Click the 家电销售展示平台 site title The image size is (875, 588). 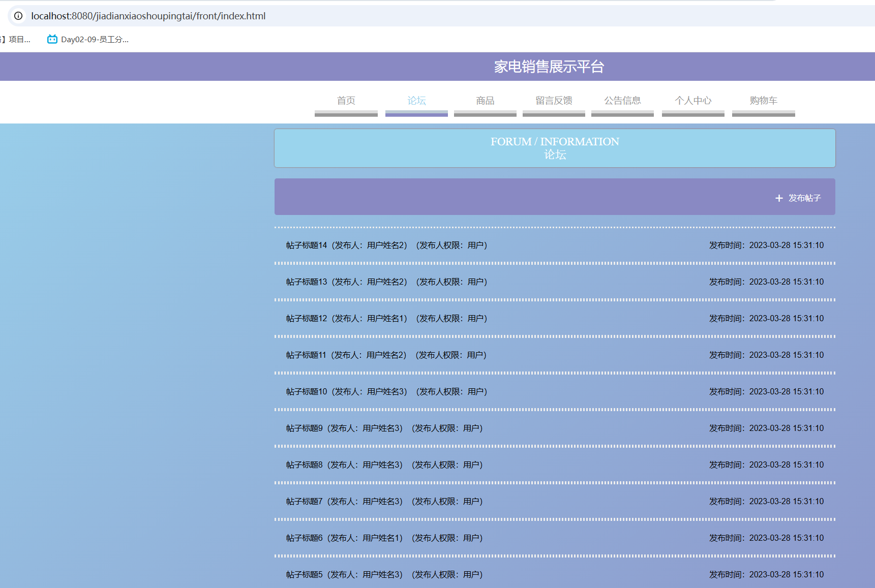point(549,67)
